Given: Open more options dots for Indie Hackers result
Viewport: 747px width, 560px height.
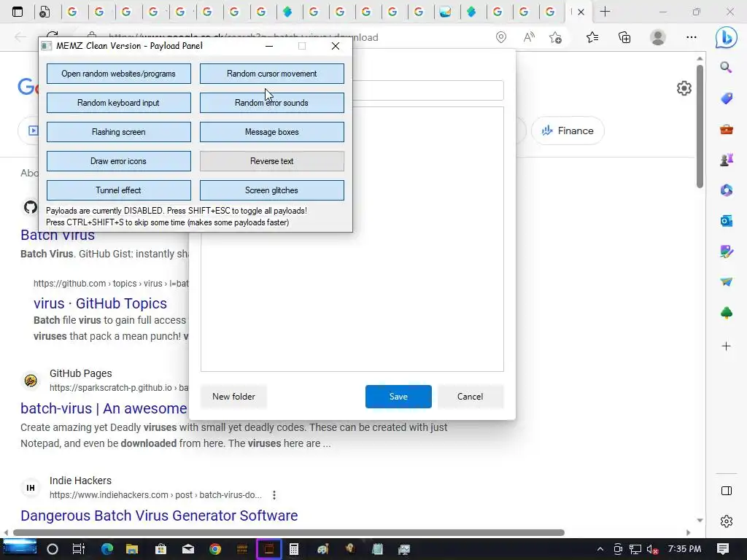Looking at the screenshot, I should tap(274, 495).
